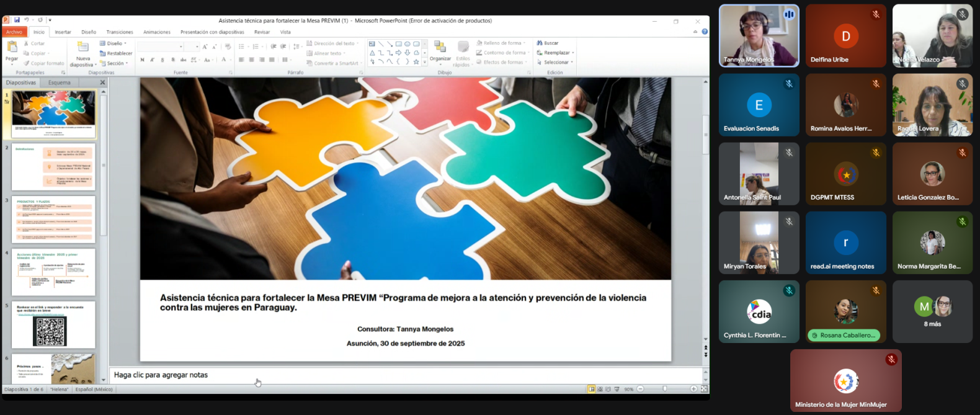Switch to slide sorter view in status bar
This screenshot has width=980, height=415.
[600, 389]
